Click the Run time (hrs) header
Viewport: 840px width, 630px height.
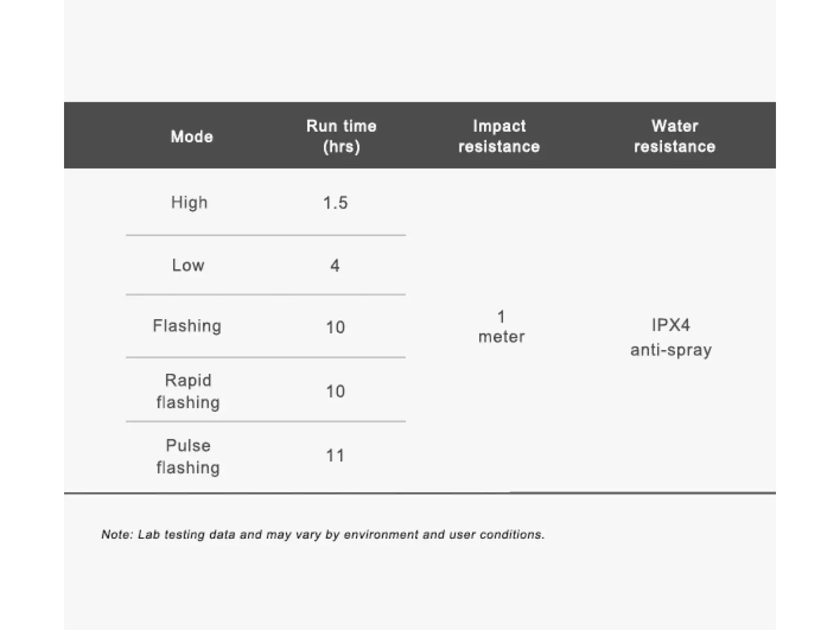(341, 136)
